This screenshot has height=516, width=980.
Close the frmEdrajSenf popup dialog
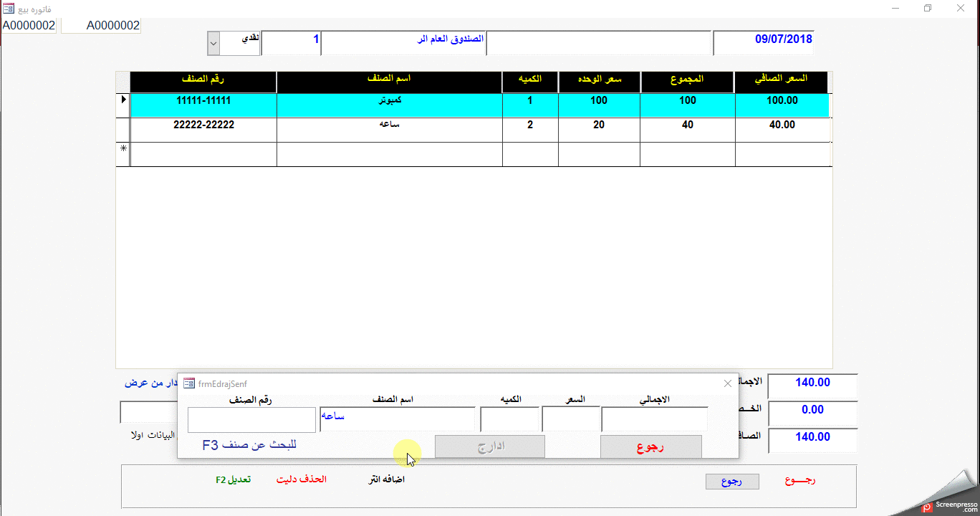(x=728, y=383)
